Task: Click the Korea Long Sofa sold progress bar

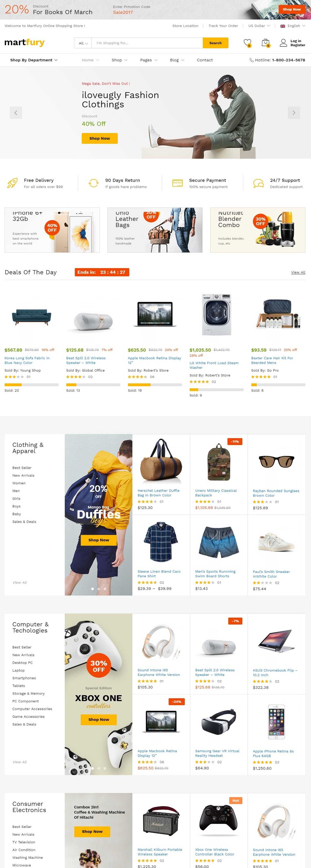Action: coord(31,384)
